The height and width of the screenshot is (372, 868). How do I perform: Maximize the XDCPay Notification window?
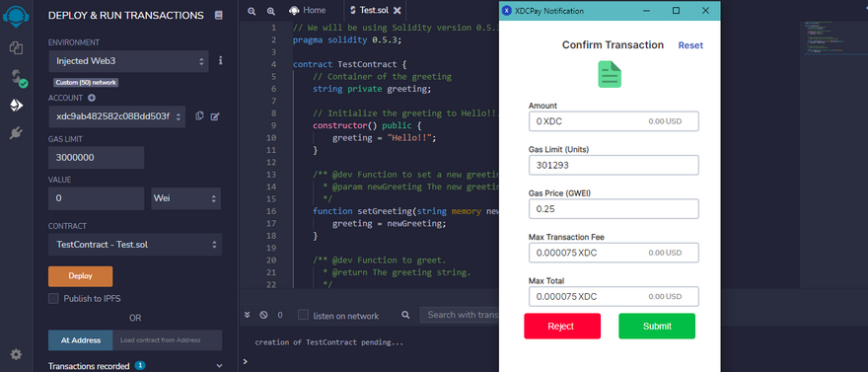676,11
